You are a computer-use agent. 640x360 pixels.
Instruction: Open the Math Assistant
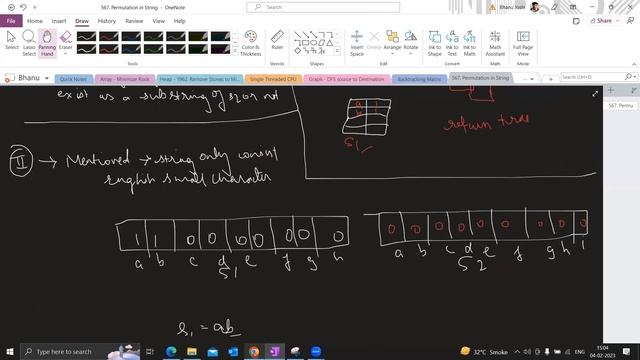tap(495, 43)
